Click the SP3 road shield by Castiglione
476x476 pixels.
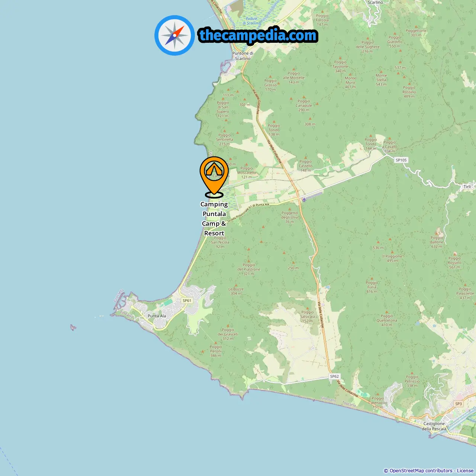459,403
